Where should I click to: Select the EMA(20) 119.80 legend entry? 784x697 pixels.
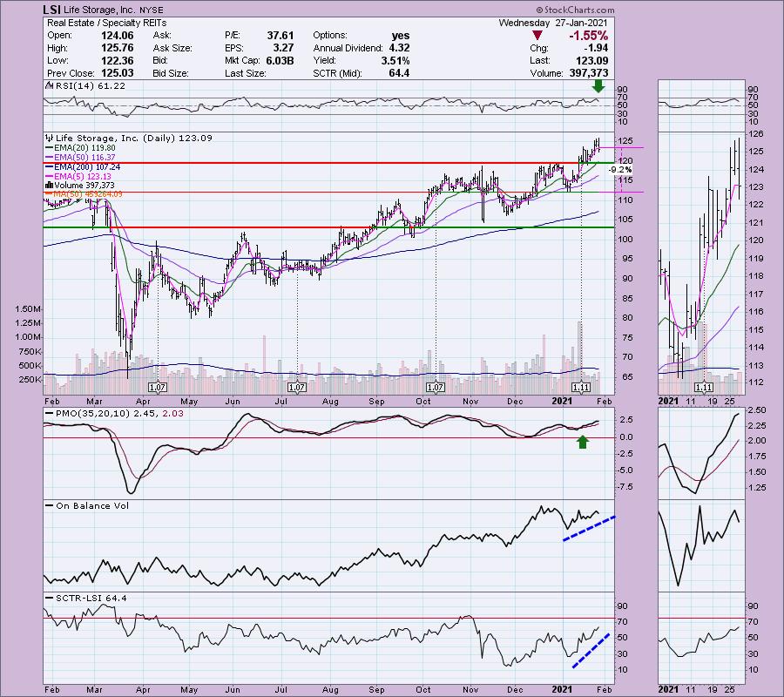coord(85,148)
